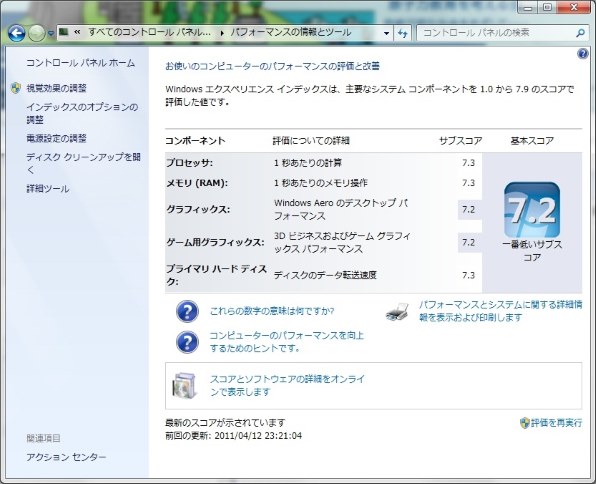The height and width of the screenshot is (484, 596).
Task: Expand breadcrumb arrow before パフォーマンスの情報とツール
Action: [x=222, y=33]
